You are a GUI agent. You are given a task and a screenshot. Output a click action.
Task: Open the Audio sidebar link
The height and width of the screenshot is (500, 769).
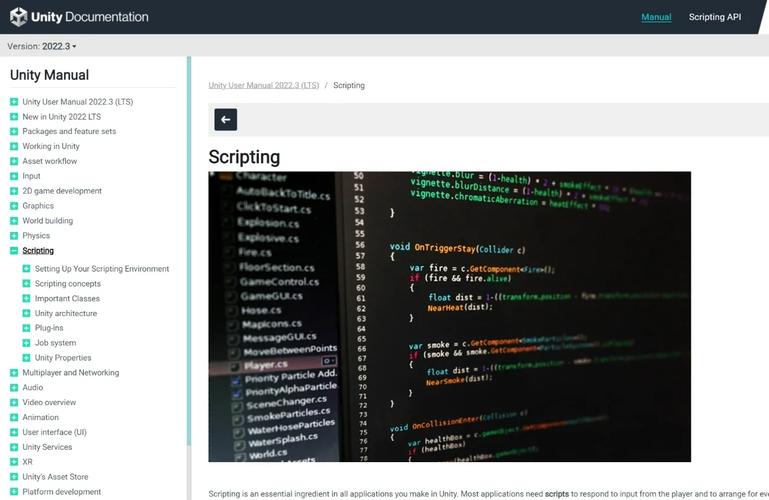tap(32, 387)
